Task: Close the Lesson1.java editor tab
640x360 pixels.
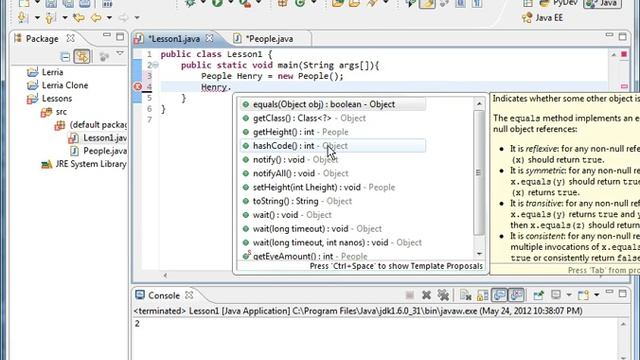Action: [209, 38]
